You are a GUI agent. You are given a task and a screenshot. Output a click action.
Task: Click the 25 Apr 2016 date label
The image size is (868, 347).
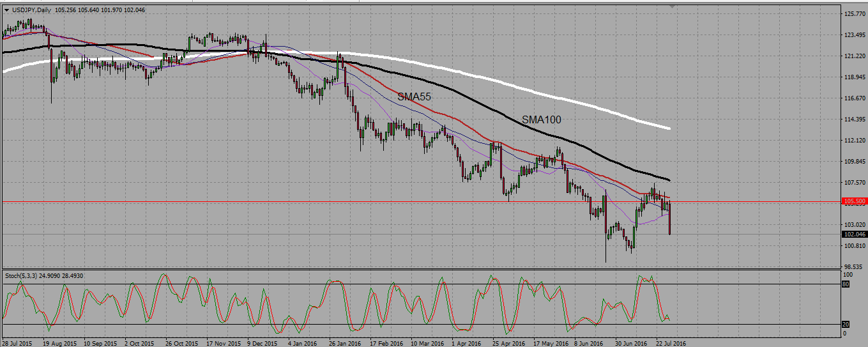pyautogui.click(x=508, y=343)
